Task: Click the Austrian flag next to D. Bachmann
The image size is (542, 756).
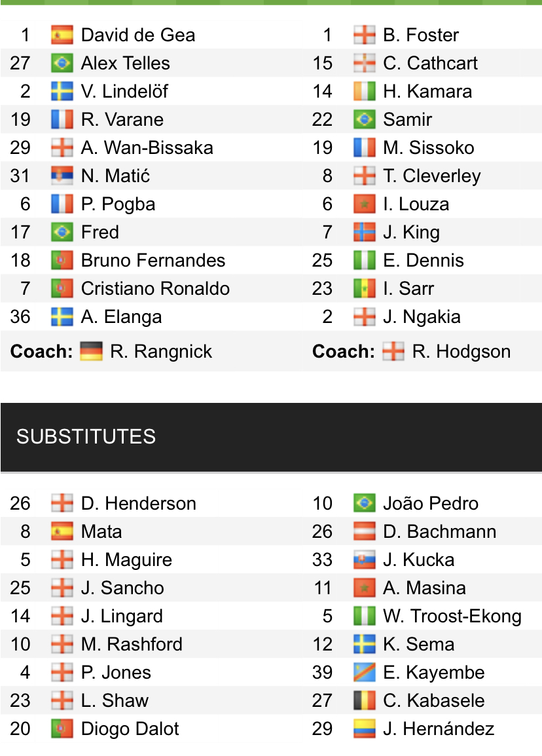Action: 364,531
